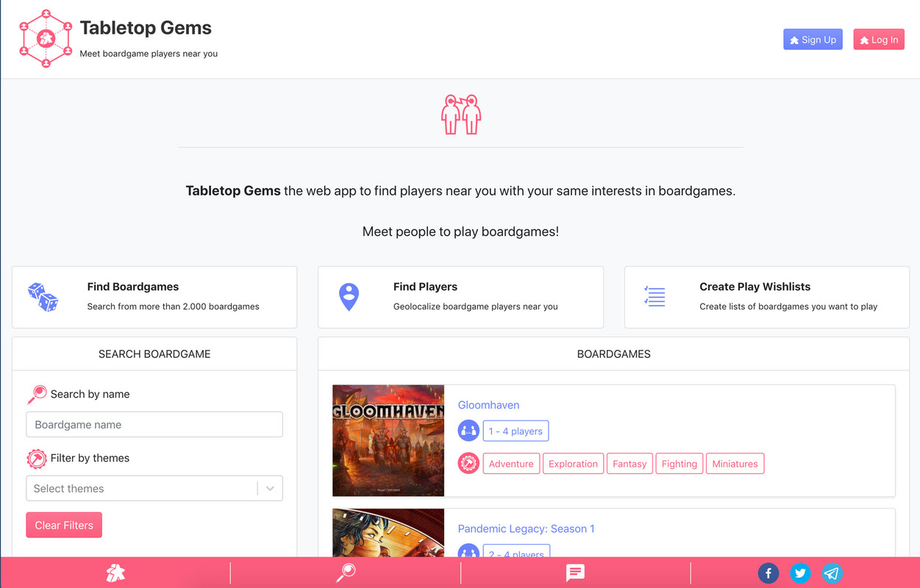Image resolution: width=920 pixels, height=588 pixels.
Task: Click the Tabletop Gems site title
Action: click(x=146, y=28)
